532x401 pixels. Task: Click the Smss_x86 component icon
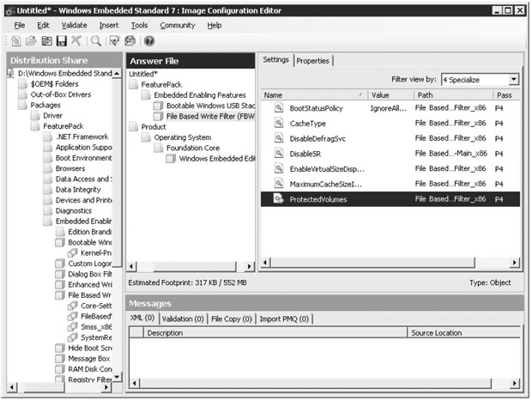[x=72, y=326]
